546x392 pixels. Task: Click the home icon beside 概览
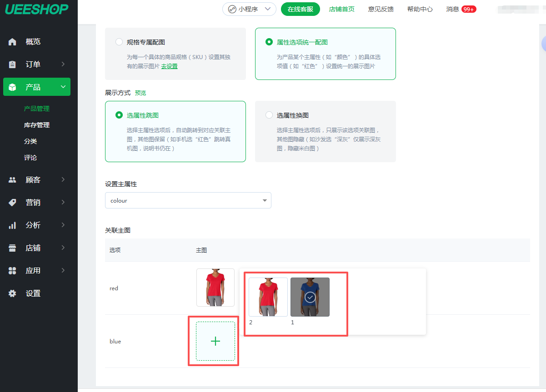pyautogui.click(x=13, y=42)
